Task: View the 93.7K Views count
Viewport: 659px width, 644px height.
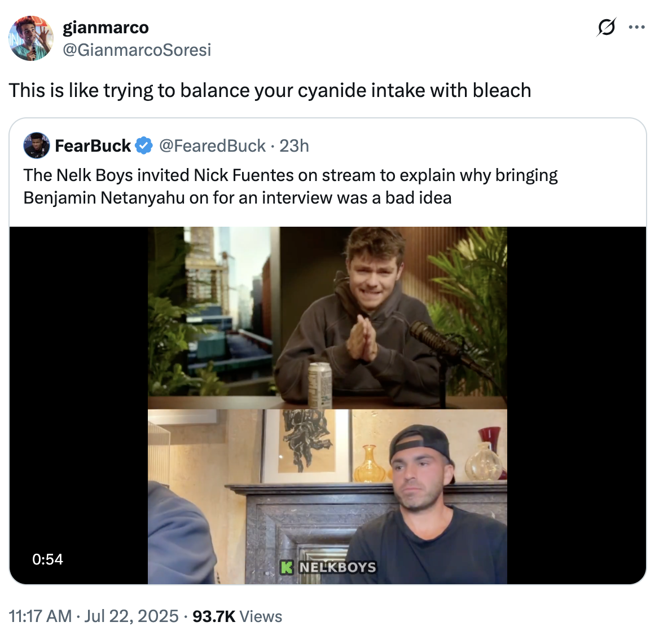Action: pyautogui.click(x=237, y=616)
